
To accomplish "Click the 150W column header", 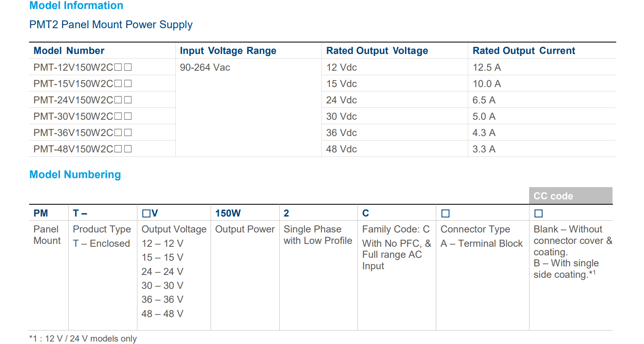I will point(228,213).
